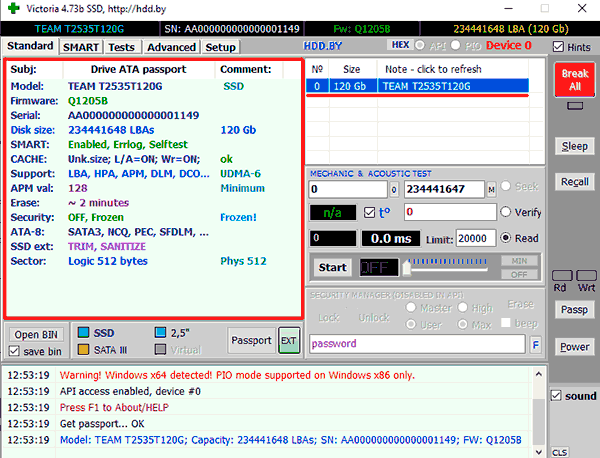Click the black OFF acoustic display
The height and width of the screenshot is (458, 600).
(x=378, y=267)
